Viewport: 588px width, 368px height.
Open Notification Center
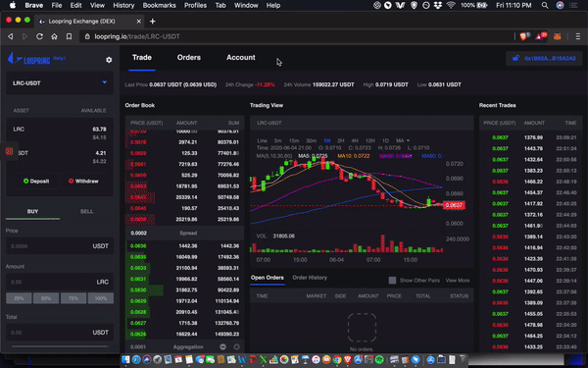click(573, 5)
